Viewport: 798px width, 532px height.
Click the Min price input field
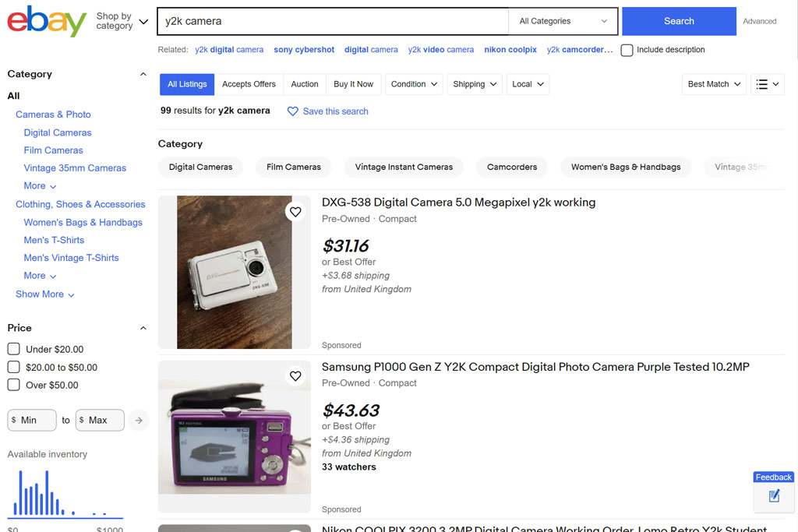point(33,421)
